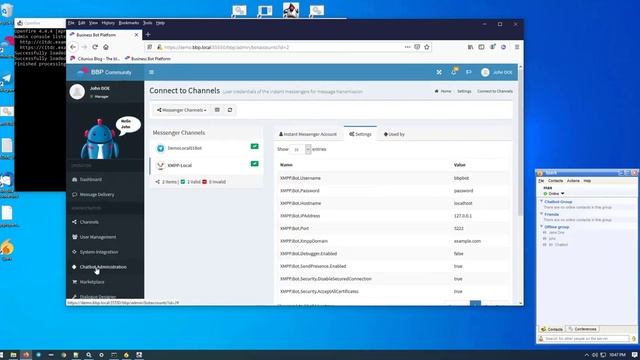Switch to the Settings tab

(360, 134)
